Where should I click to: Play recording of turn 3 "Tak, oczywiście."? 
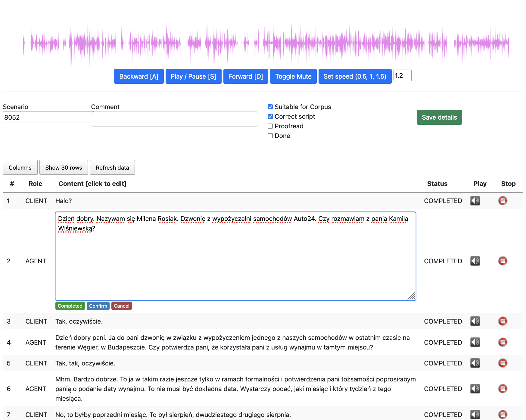coord(475,321)
